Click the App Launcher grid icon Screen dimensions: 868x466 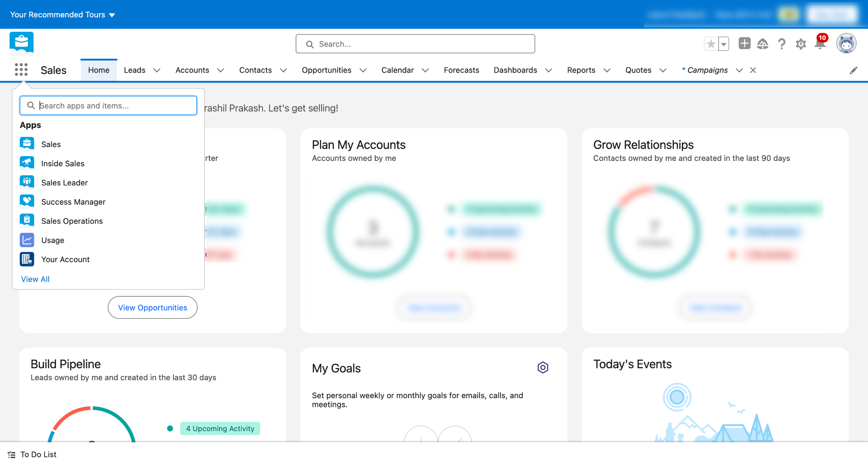(21, 70)
